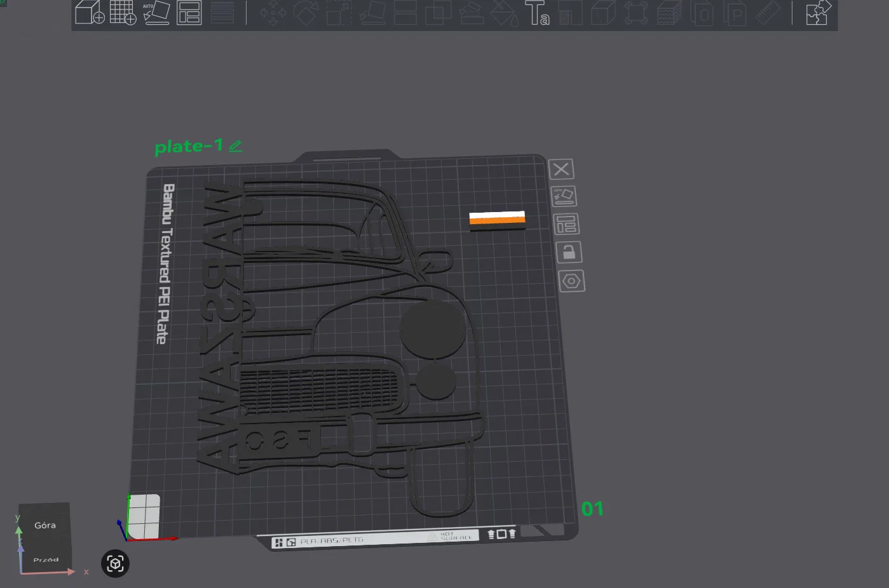
Task: Click the round cube view button
Action: tap(115, 564)
